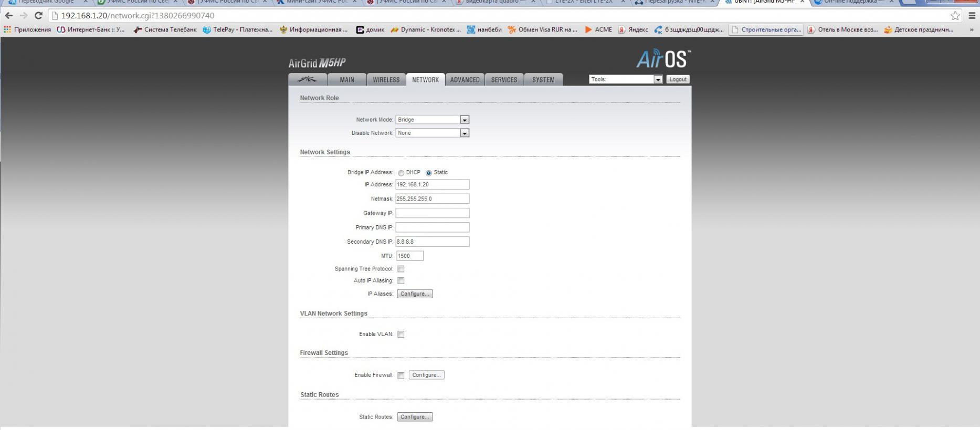The height and width of the screenshot is (430, 980).
Task: Toggle Auto IP Aliasing checkbox
Action: pyautogui.click(x=401, y=281)
